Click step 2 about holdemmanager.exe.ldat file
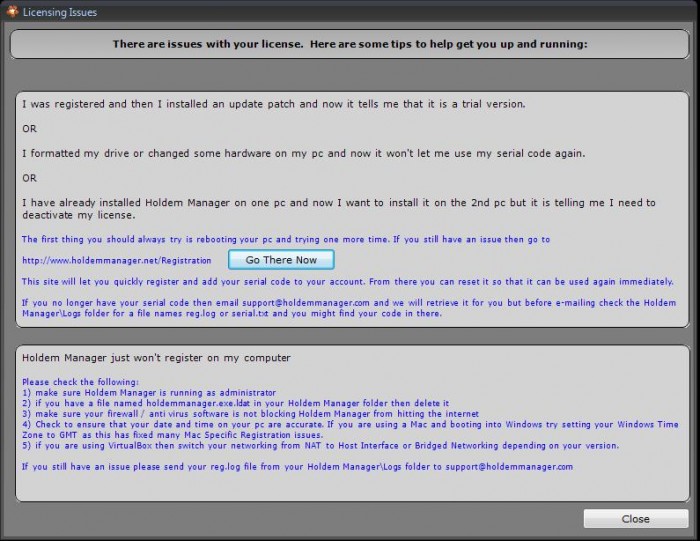The height and width of the screenshot is (541, 700). pos(236,404)
